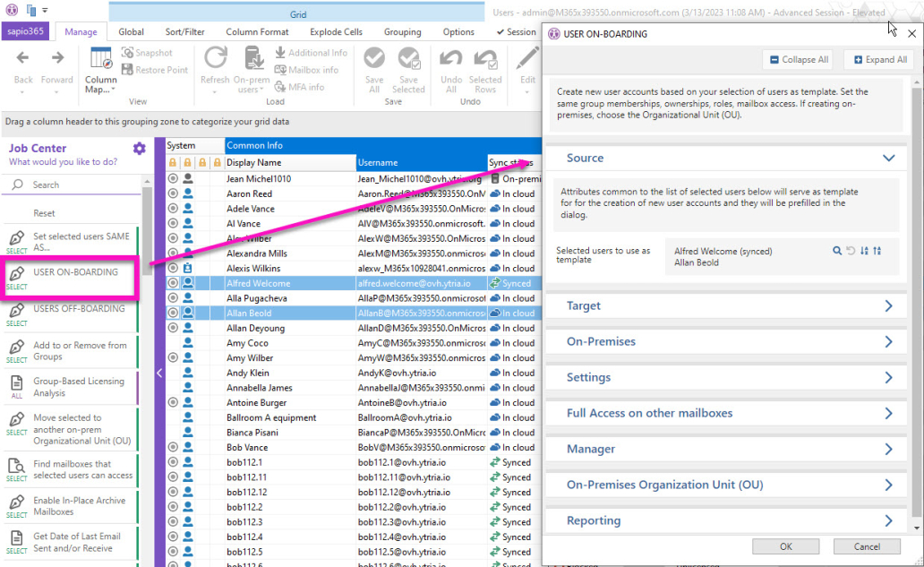This screenshot has width=924, height=567.
Task: Expand the On-Premises section
Action: [x=888, y=342]
